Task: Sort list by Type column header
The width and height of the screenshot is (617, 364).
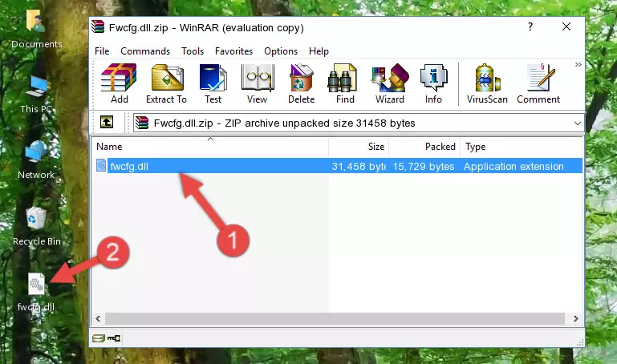Action: click(522, 146)
